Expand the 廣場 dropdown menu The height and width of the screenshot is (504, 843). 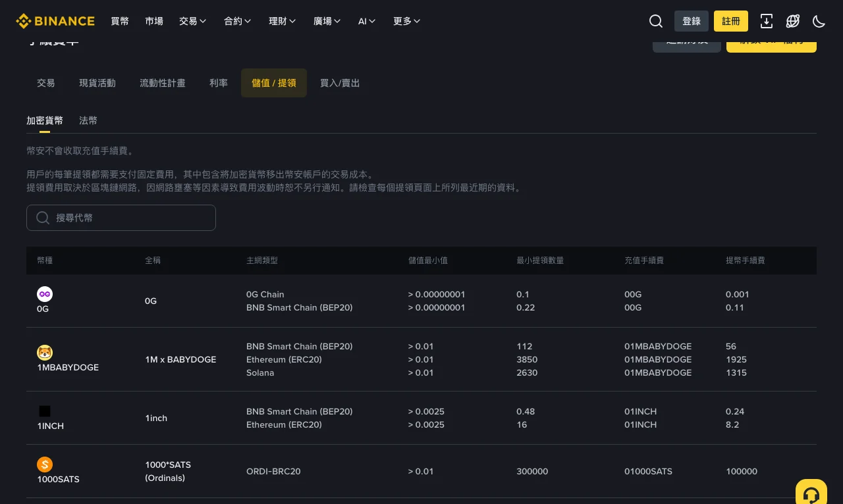(327, 21)
